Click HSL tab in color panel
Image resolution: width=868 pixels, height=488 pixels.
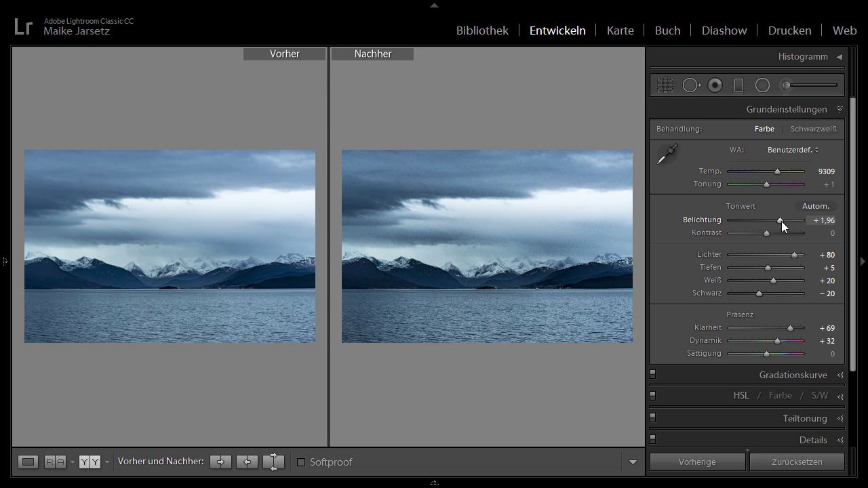pos(741,396)
